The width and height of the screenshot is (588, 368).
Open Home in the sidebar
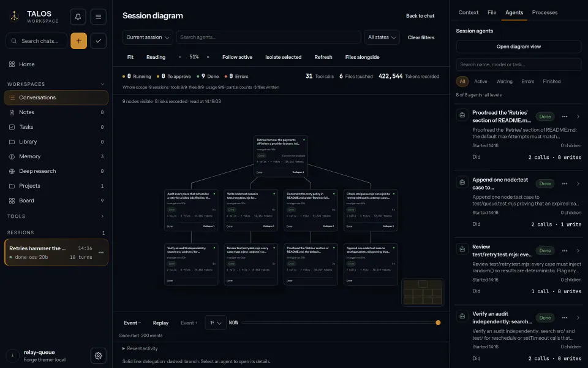coord(56,64)
